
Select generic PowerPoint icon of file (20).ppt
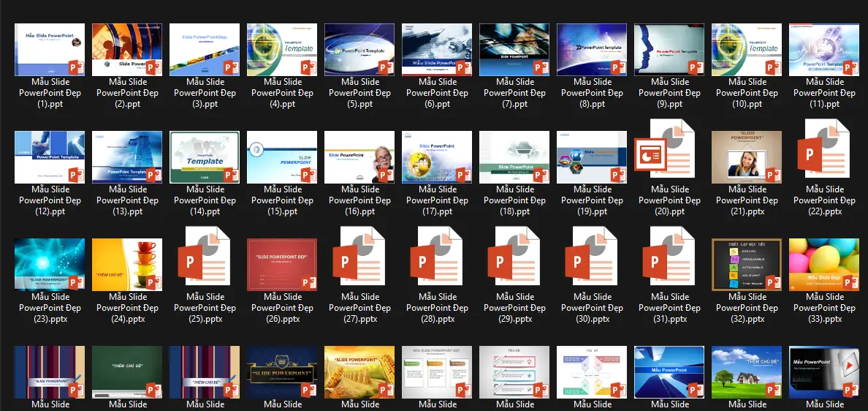click(664, 150)
